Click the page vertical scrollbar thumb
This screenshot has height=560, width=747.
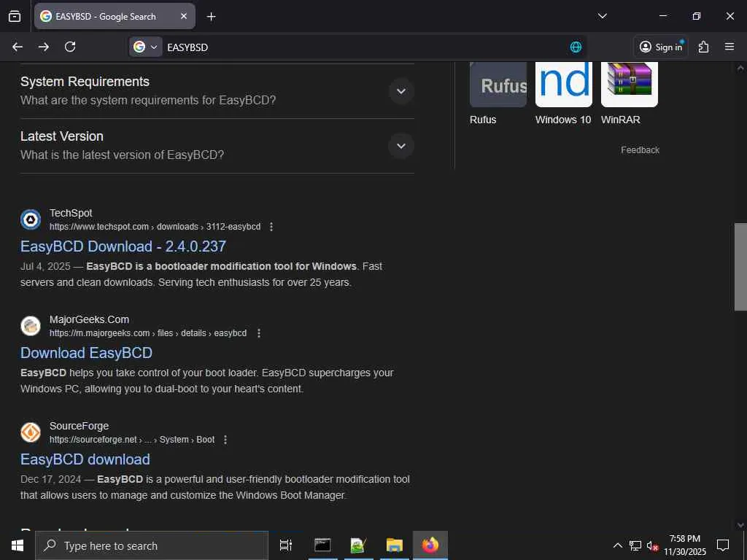point(740,267)
